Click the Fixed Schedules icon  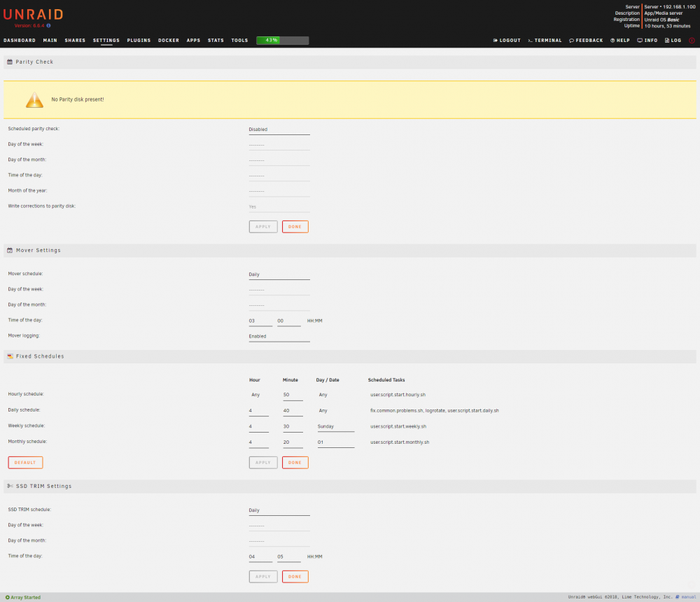click(10, 356)
